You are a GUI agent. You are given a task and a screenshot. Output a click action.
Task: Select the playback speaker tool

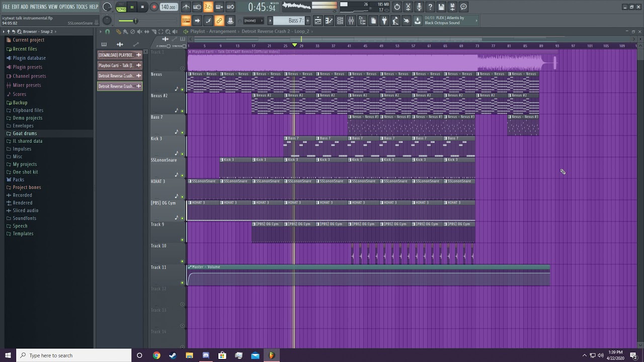[175, 32]
